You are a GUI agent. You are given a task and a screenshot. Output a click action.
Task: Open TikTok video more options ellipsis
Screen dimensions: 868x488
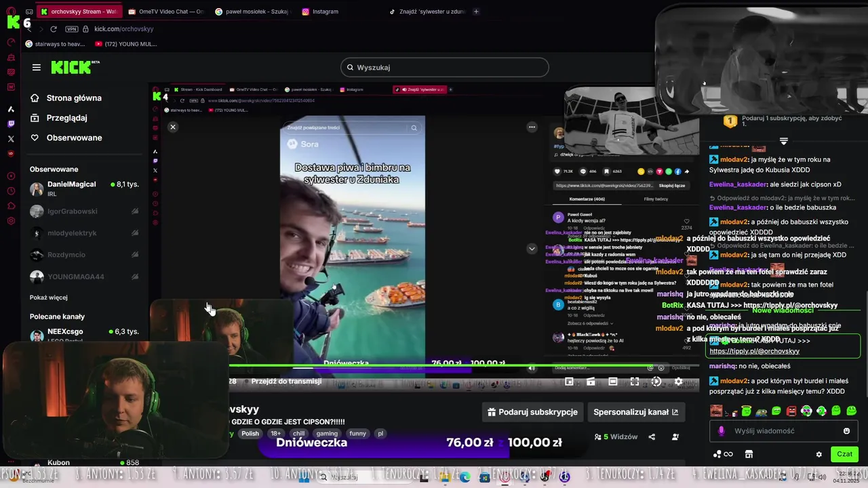tap(532, 127)
